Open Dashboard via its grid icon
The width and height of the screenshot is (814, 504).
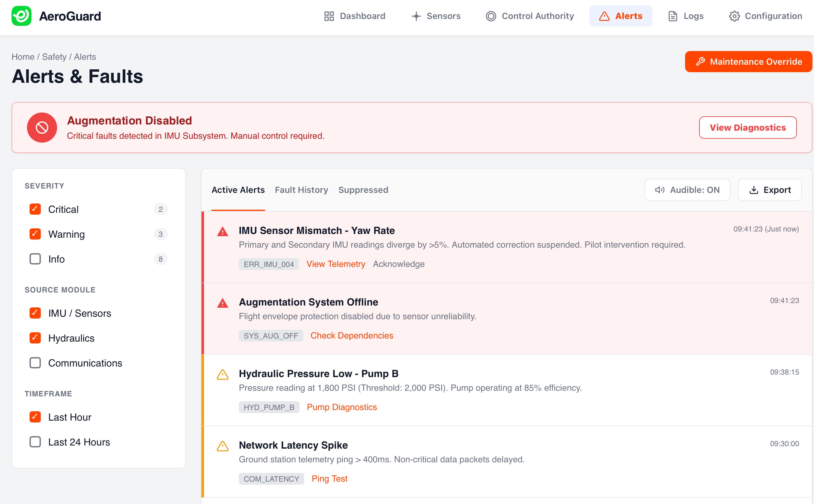[x=329, y=16]
